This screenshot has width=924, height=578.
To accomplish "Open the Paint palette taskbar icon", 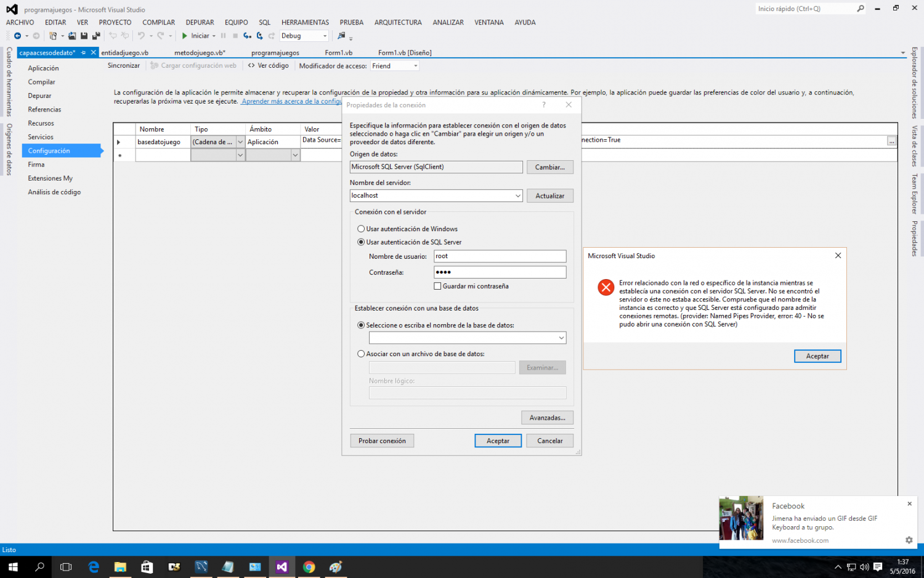I will [x=336, y=567].
